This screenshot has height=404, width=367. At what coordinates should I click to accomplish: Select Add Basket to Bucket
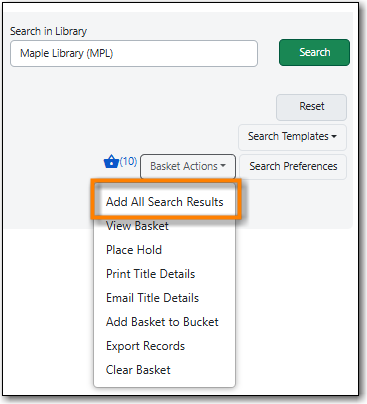pos(164,322)
